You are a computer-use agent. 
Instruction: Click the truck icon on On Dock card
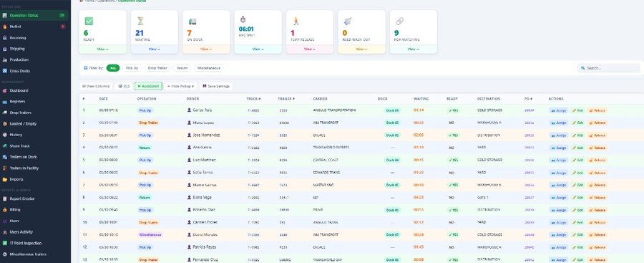(192, 21)
